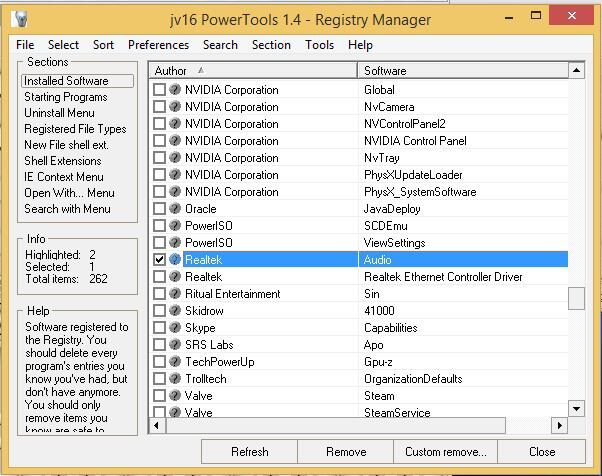Click the question icon in PhysXUpdateLoader row
The height and width of the screenshot is (476, 602).
175,174
